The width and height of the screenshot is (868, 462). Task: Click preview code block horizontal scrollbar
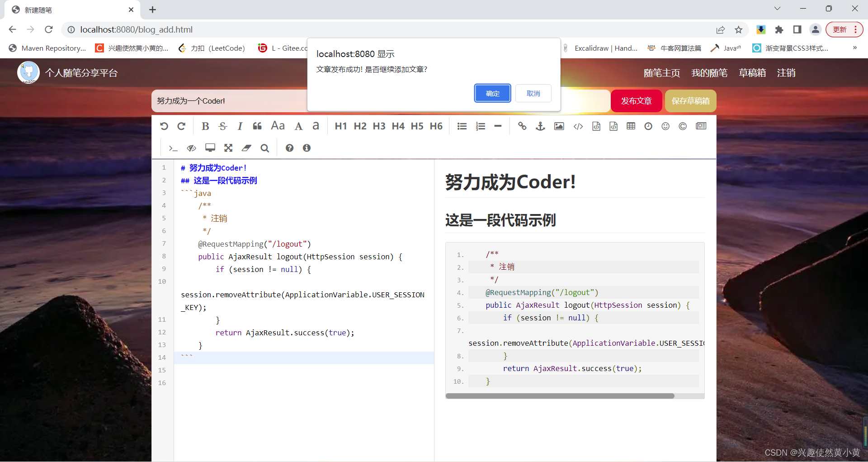[560, 396]
